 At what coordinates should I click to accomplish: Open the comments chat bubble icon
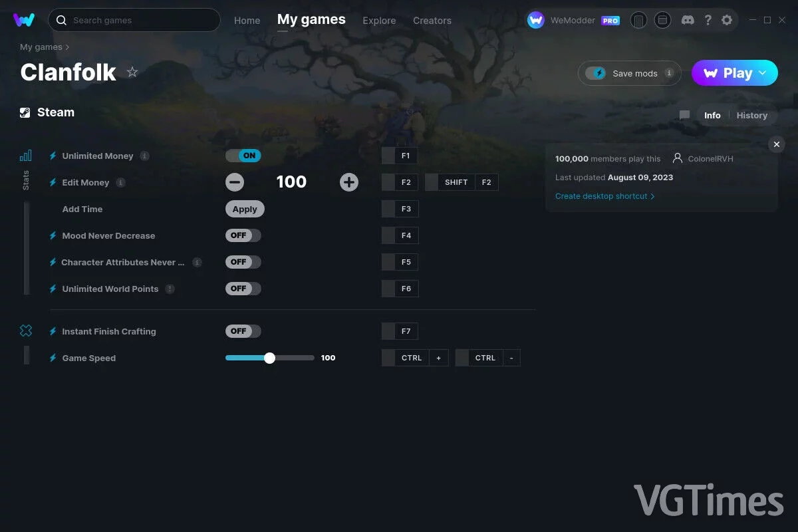point(684,116)
